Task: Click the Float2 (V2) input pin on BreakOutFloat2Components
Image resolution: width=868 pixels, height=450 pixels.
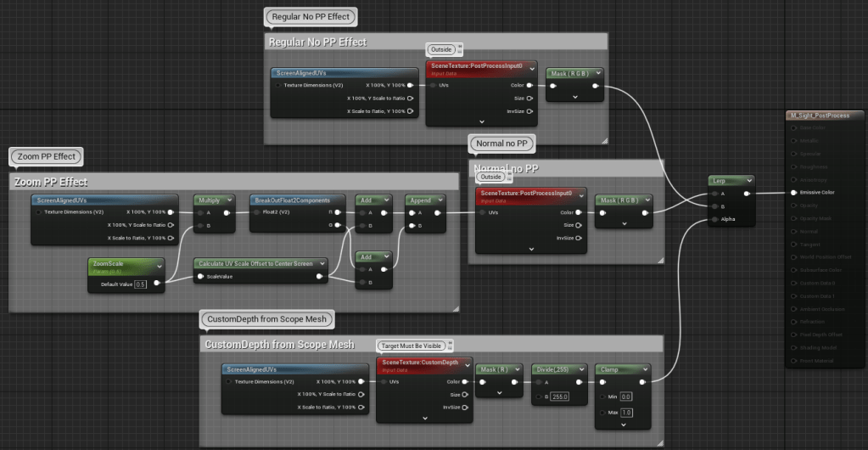Action: click(x=256, y=213)
